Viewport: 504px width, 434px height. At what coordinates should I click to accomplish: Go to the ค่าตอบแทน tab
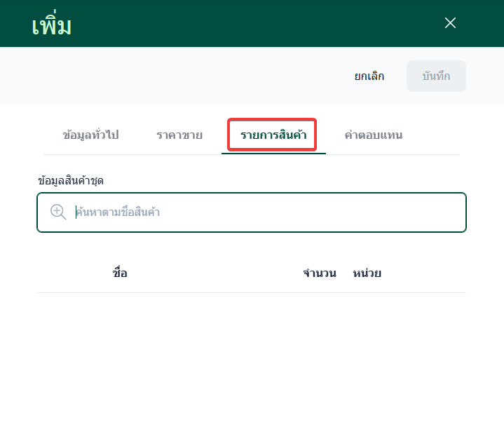373,135
